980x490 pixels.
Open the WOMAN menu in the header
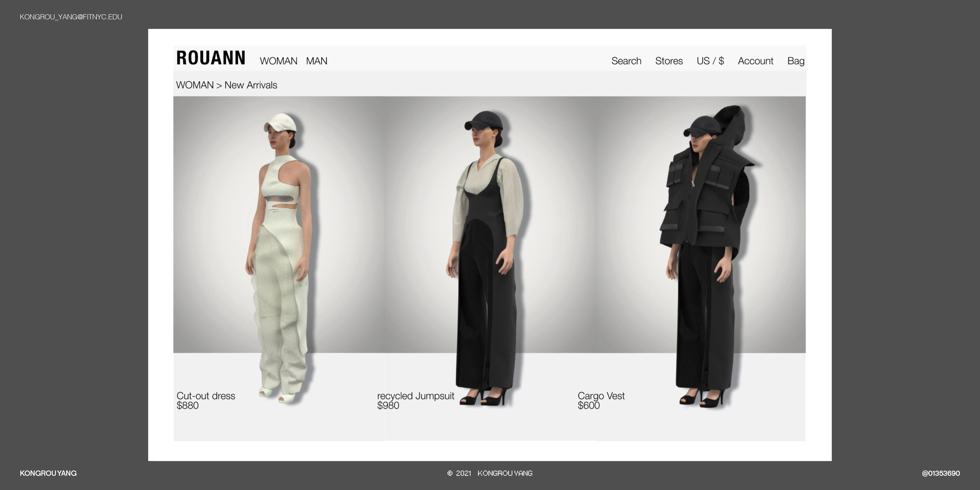point(278,61)
